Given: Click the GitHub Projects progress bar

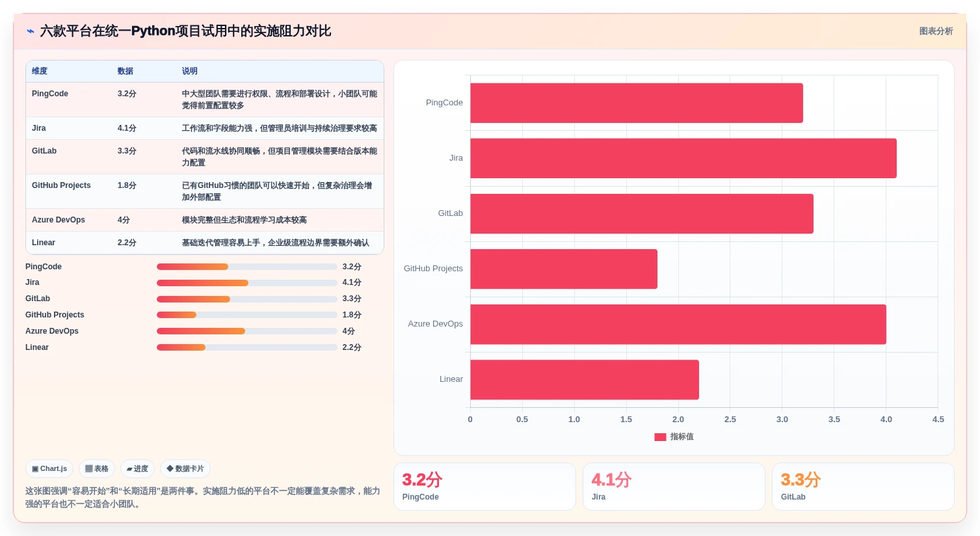Looking at the screenshot, I should click(x=247, y=315).
